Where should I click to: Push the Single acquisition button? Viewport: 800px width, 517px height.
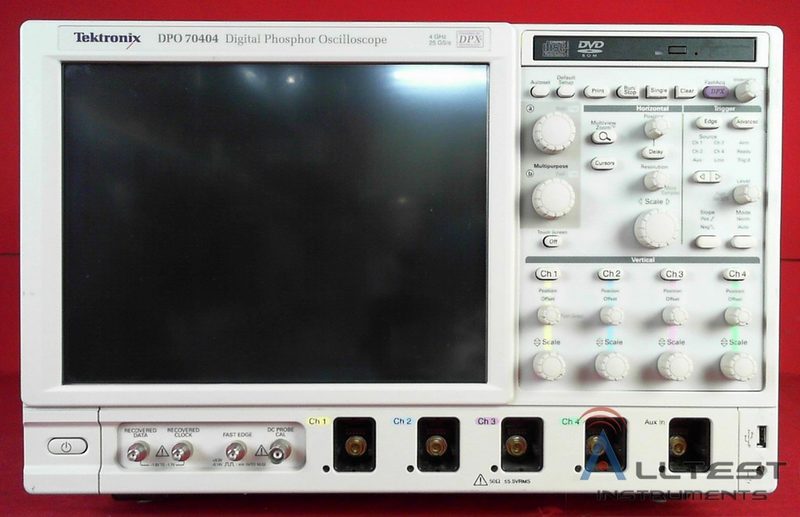pyautogui.click(x=658, y=91)
